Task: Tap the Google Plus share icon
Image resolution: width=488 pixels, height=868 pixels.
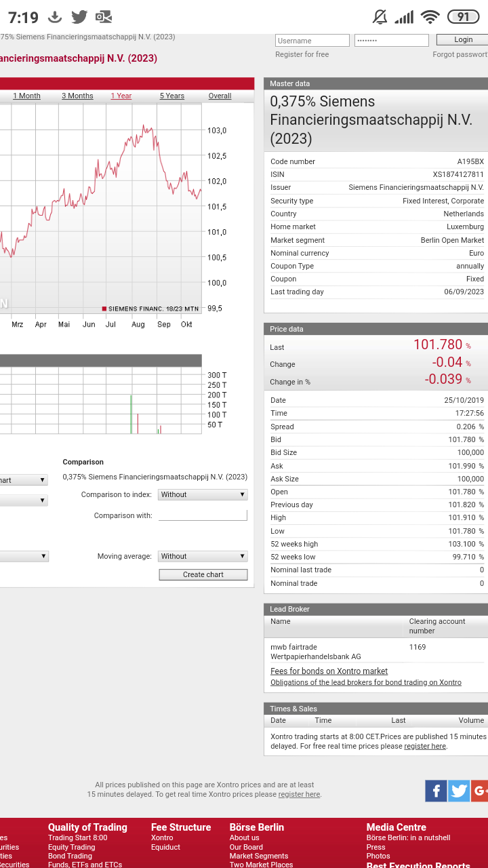Action: click(x=480, y=791)
